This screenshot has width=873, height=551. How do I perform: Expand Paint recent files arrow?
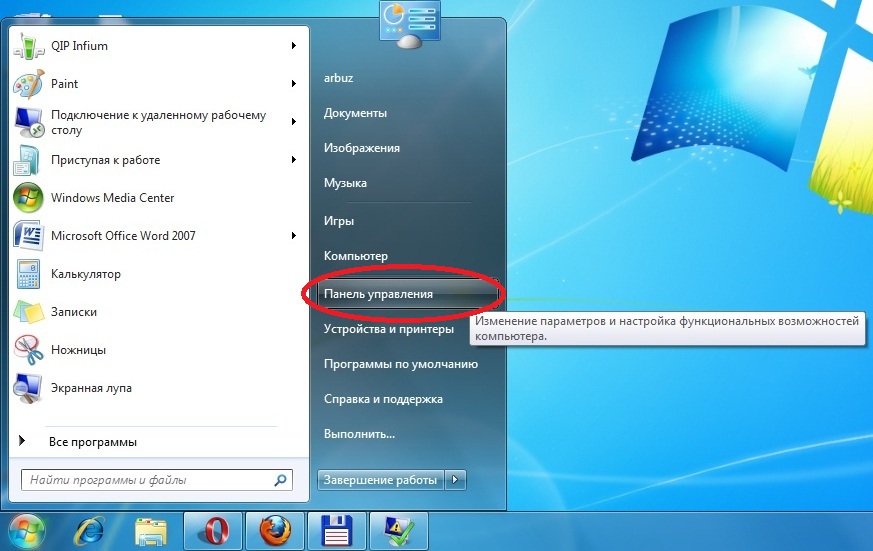[293, 84]
